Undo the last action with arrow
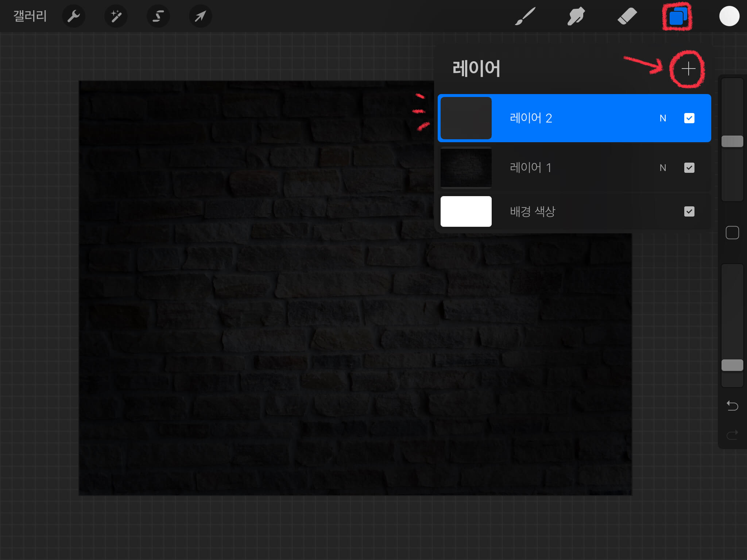747x560 pixels. [x=732, y=405]
